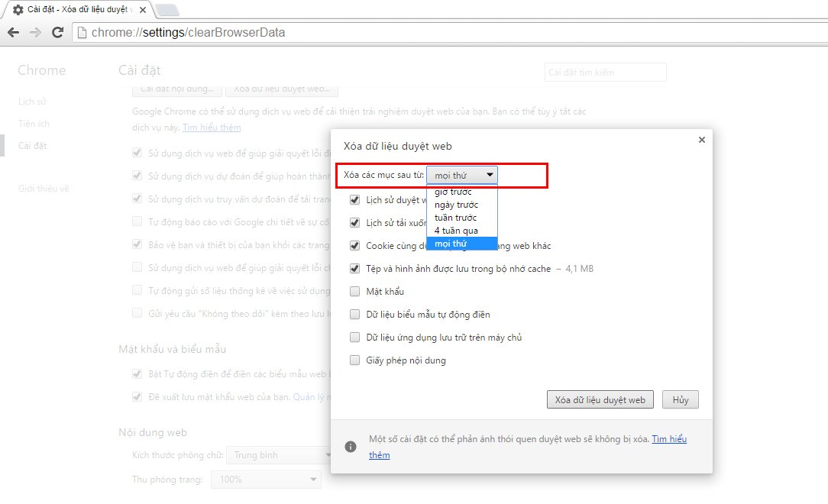The image size is (828, 504).
Task: Choose "tuần trước" time range option
Action: pos(455,218)
